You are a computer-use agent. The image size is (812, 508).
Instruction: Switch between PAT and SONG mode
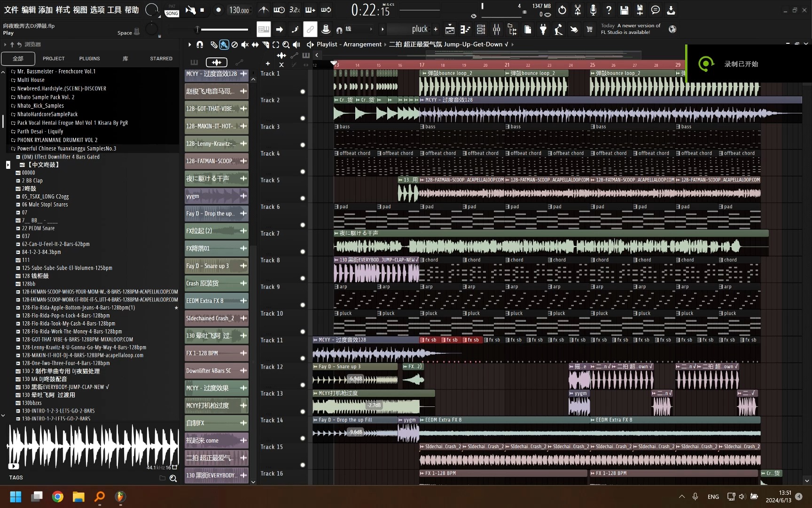click(x=172, y=10)
